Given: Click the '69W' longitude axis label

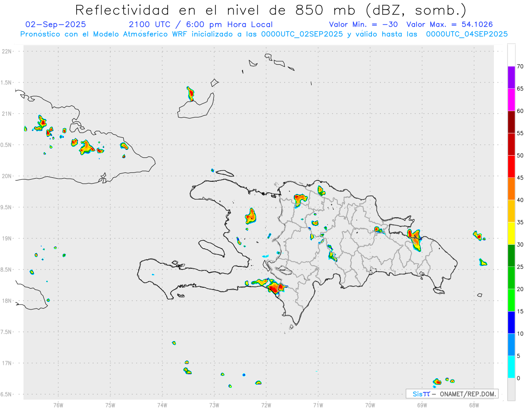Looking at the screenshot, I should tap(422, 405).
